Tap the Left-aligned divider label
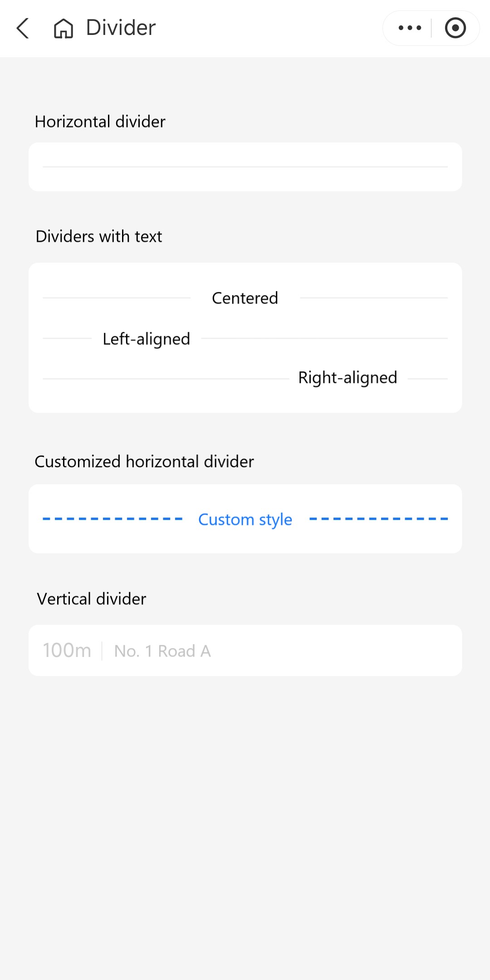Screen dimensions: 490x980 coord(146,339)
